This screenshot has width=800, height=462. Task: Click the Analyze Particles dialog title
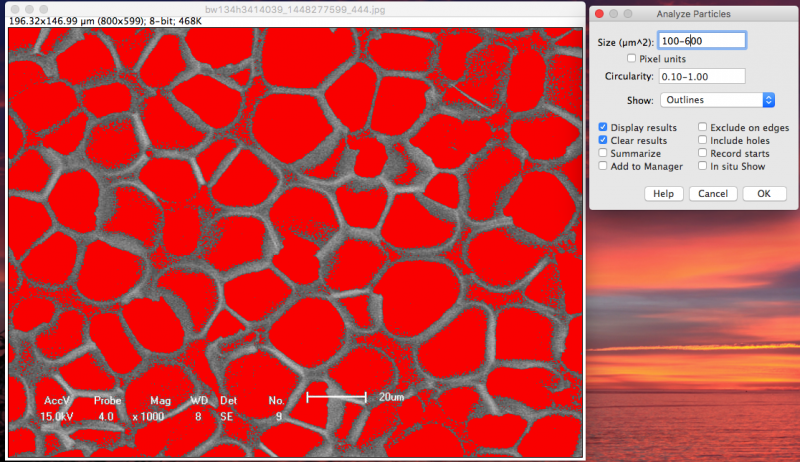[693, 14]
